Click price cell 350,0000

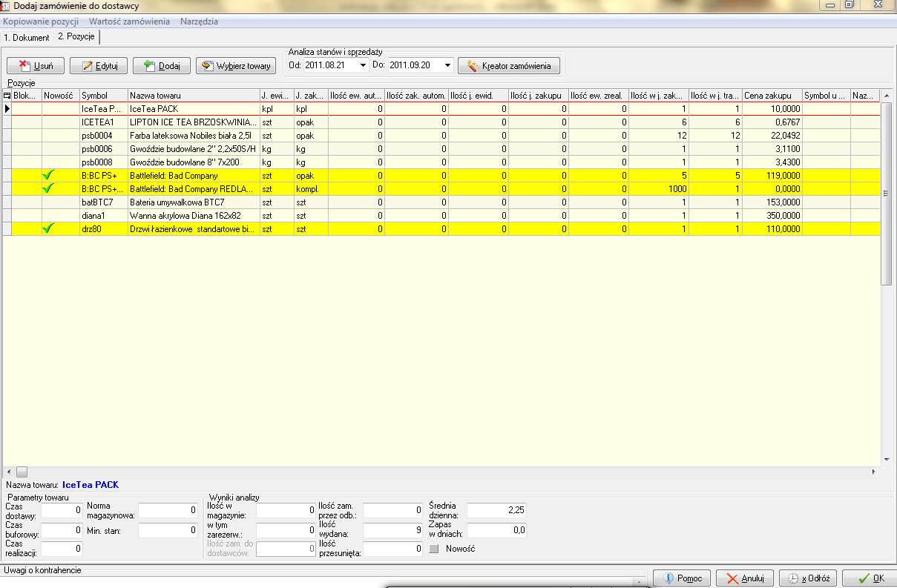772,215
